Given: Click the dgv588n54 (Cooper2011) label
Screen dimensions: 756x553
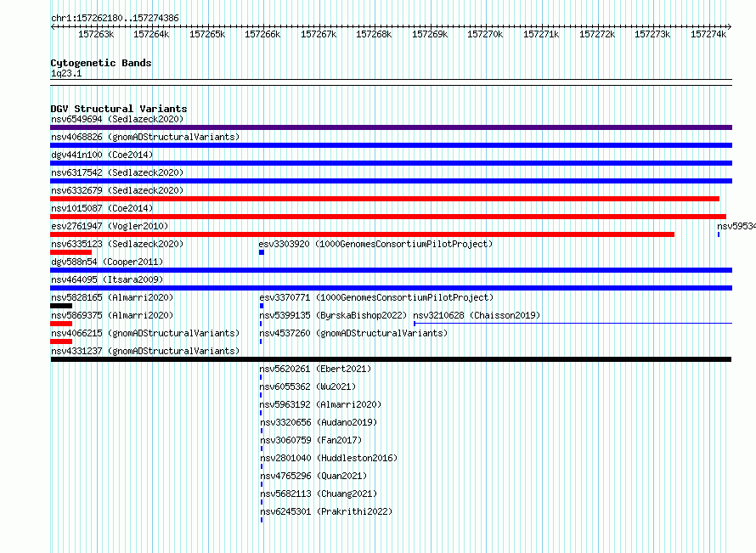Looking at the screenshot, I should click(x=107, y=262).
